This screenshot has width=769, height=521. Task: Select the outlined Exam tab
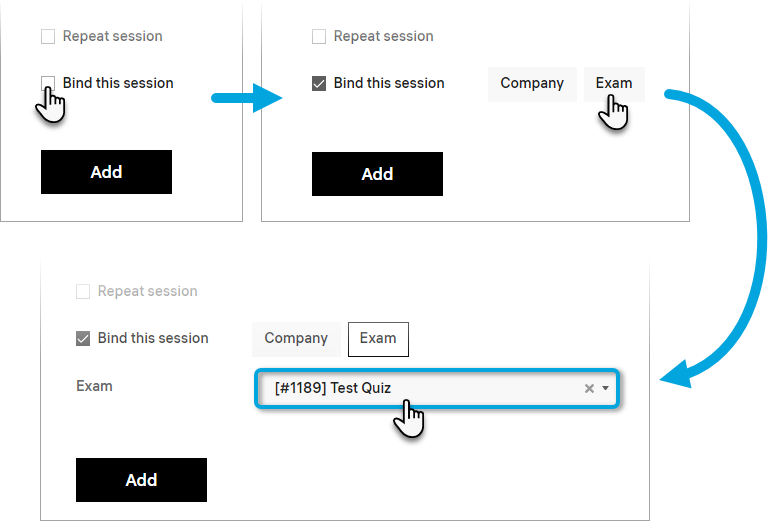click(378, 339)
